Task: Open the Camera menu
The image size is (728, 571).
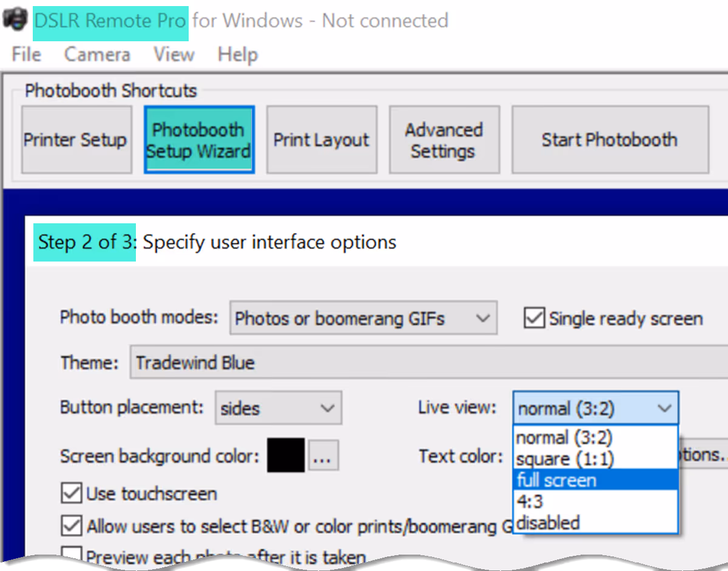Action: pos(97,55)
